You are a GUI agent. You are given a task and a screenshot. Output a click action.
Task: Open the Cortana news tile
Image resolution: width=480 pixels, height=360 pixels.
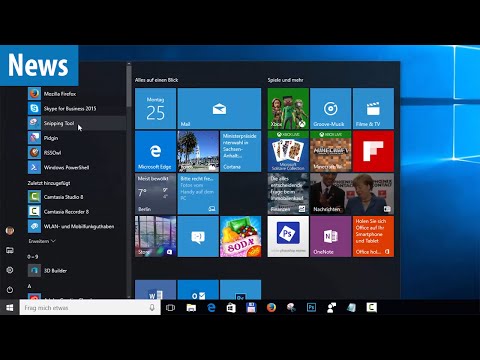coord(241,151)
